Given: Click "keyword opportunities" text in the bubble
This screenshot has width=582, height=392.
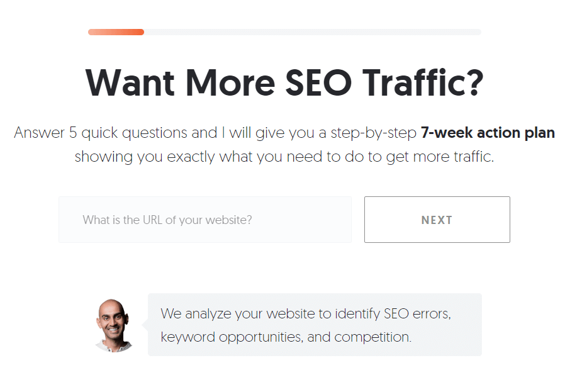Looking at the screenshot, I should (232, 337).
